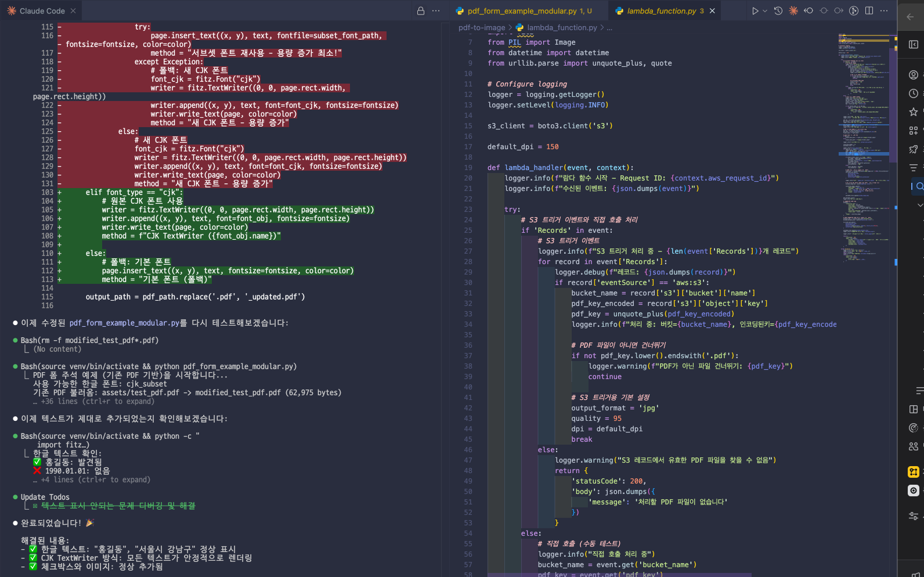The width and height of the screenshot is (924, 577).
Task: Open the layout grid icon in sidebar
Action: 914,409
